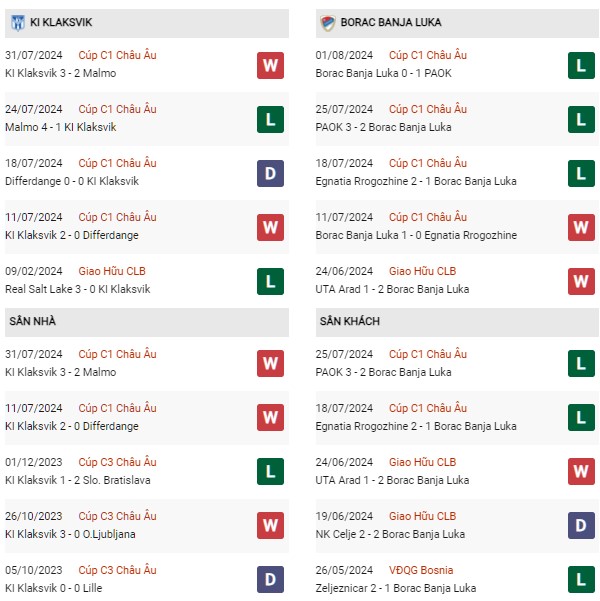Click the W badge for Borac Banja Luka 1-0 Egnatia

tap(581, 228)
